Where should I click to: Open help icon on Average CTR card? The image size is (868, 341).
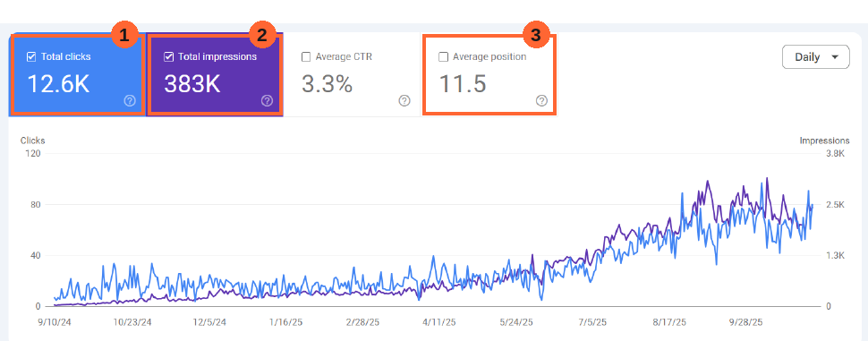pos(404,100)
